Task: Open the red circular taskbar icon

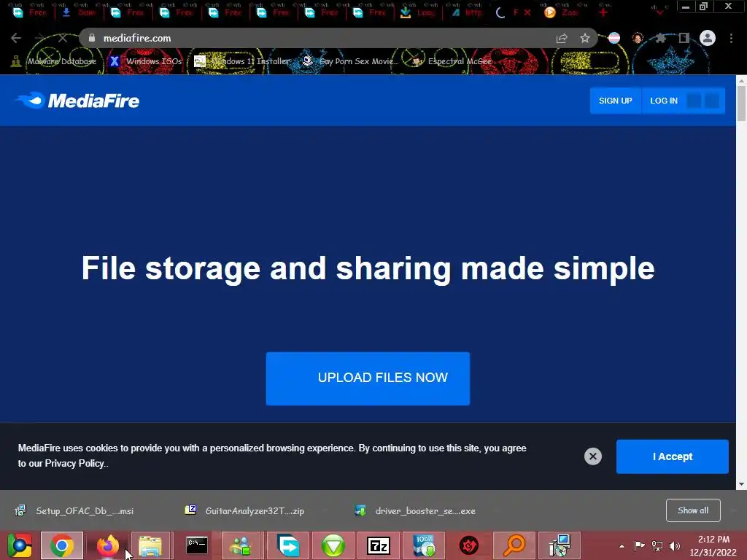Action: (x=469, y=545)
